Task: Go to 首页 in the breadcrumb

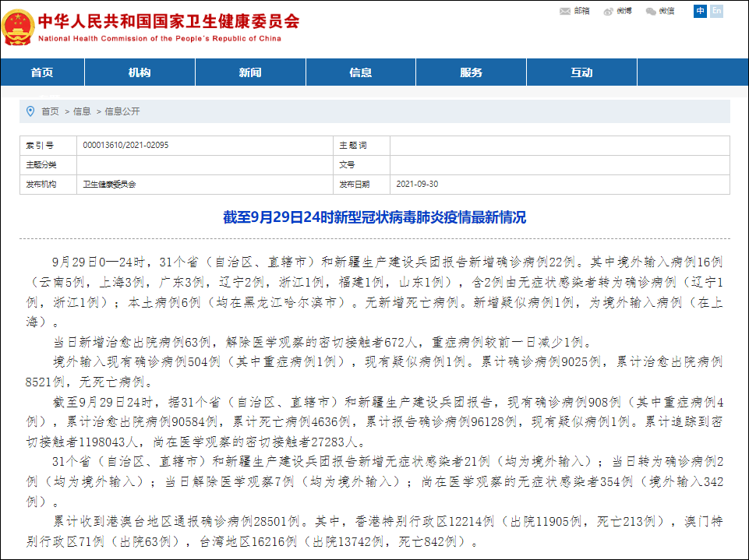Action: tap(50, 111)
